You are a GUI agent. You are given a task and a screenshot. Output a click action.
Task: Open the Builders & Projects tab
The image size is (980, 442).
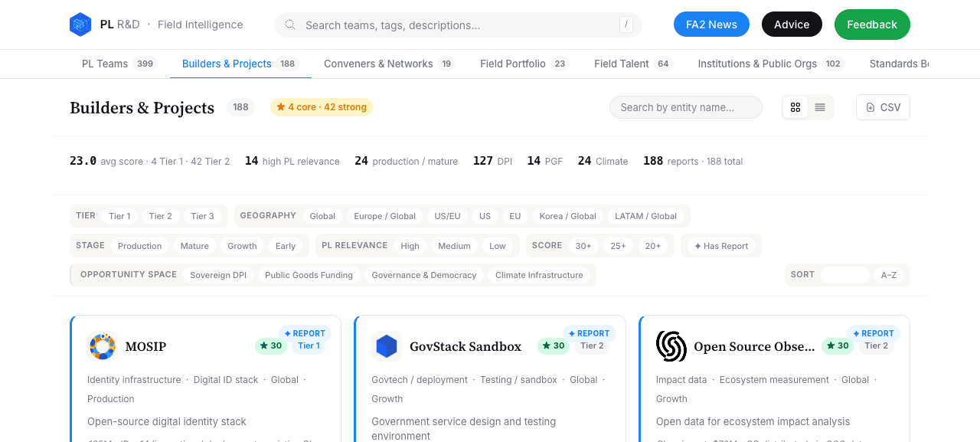pyautogui.click(x=240, y=64)
